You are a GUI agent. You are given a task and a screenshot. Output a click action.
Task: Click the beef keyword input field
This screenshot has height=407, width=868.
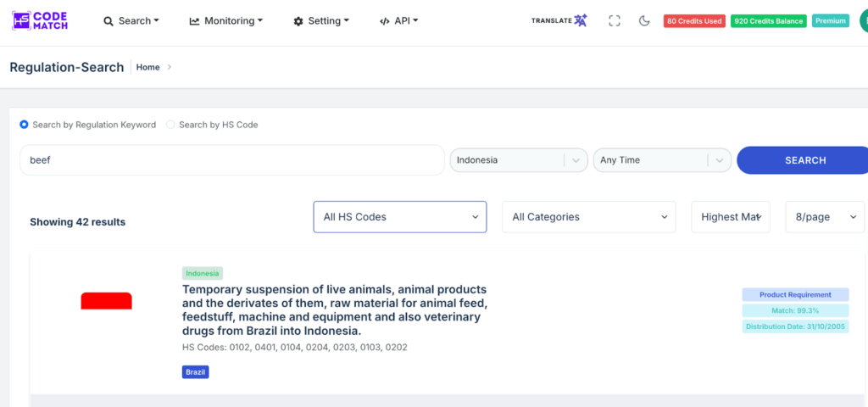tap(231, 160)
